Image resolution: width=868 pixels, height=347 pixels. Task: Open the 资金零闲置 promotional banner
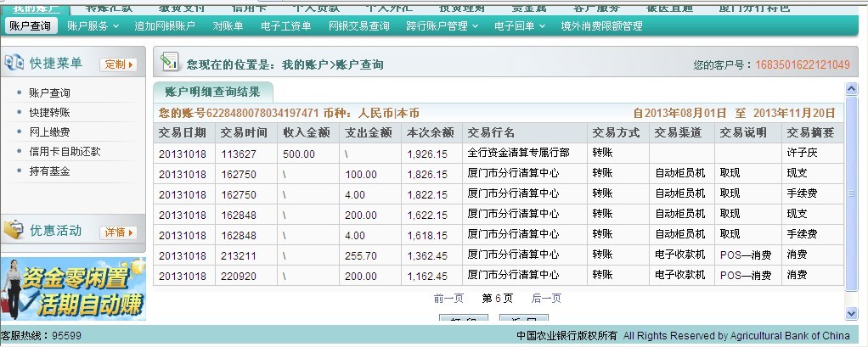(73, 288)
